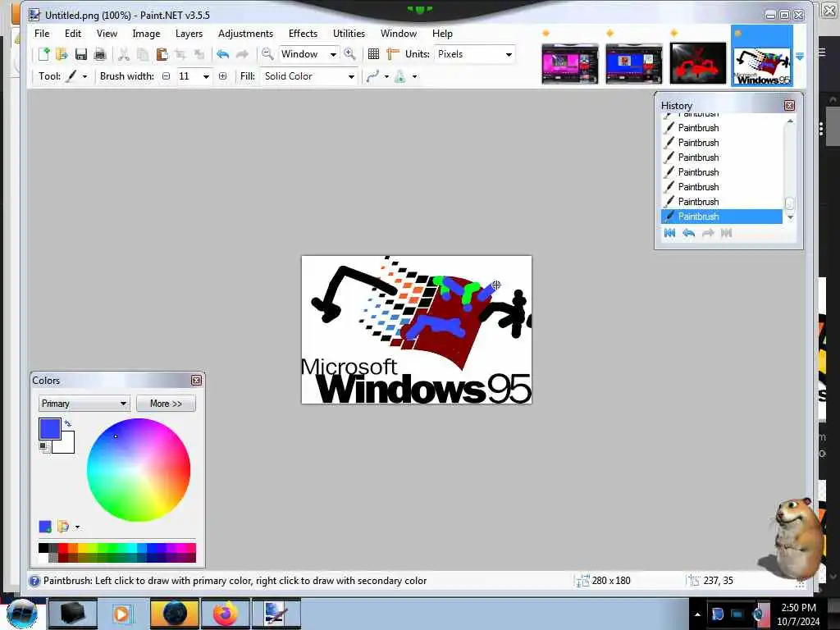Click the Deselect icon
The height and width of the screenshot is (630, 840).
(199, 54)
